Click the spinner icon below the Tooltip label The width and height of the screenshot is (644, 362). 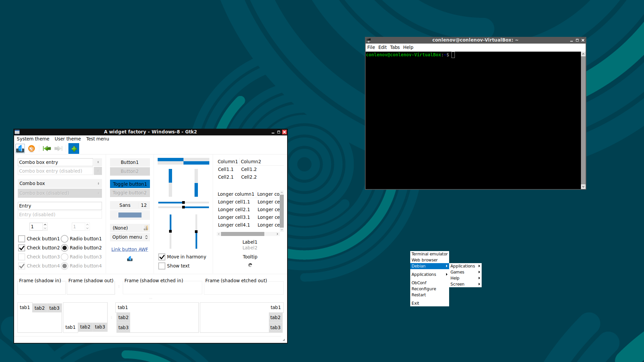pos(250,265)
